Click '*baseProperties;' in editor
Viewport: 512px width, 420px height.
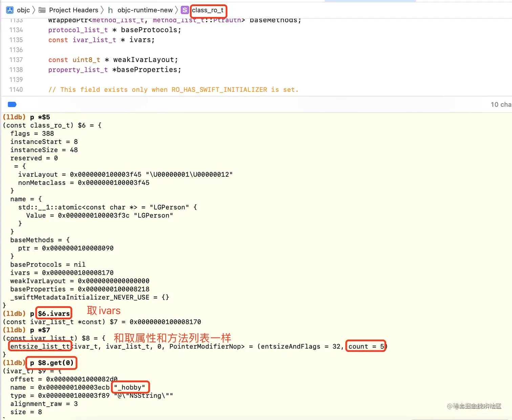click(147, 70)
